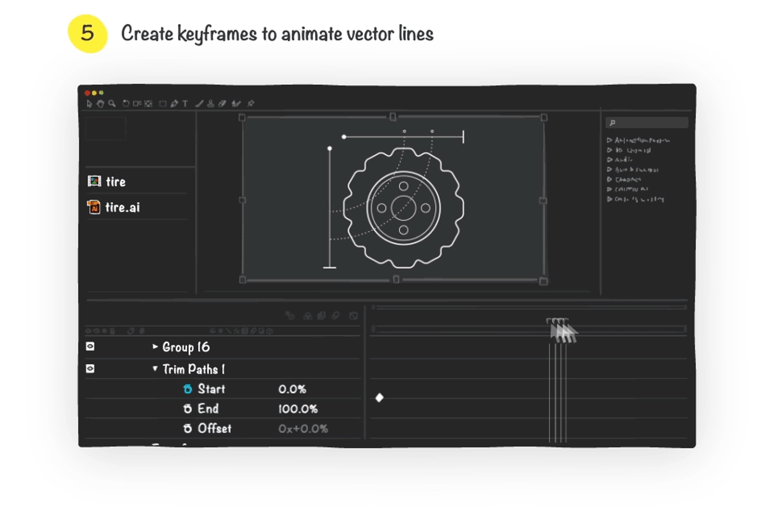Select the Zoom magnifier tool

(x=112, y=104)
